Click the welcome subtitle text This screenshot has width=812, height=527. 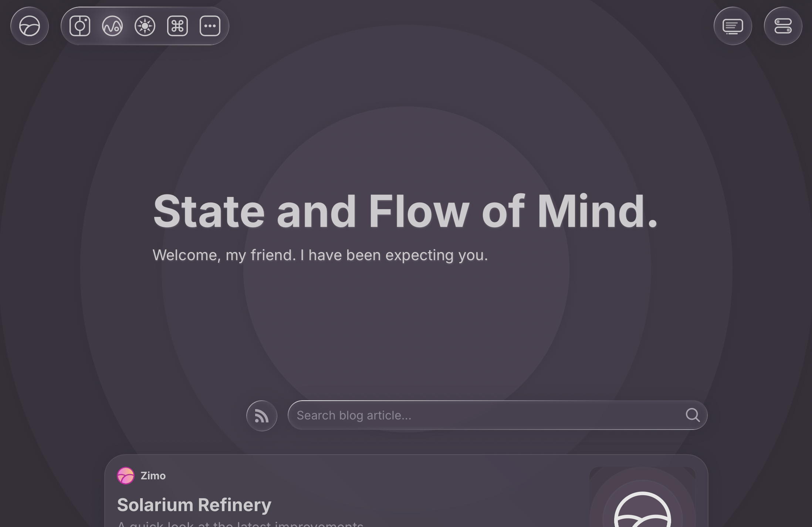[320, 255]
